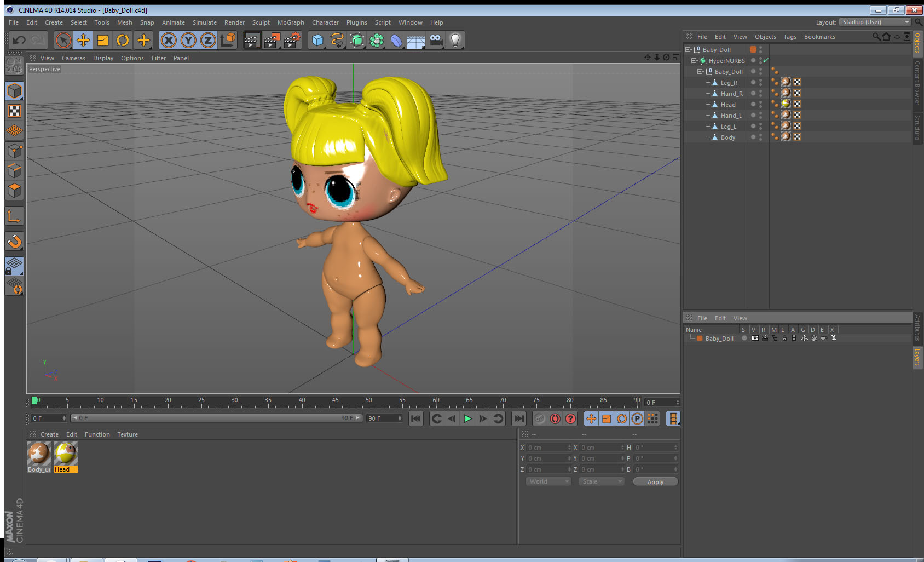The height and width of the screenshot is (562, 924).
Task: Open the spline tools icon
Action: coord(337,40)
